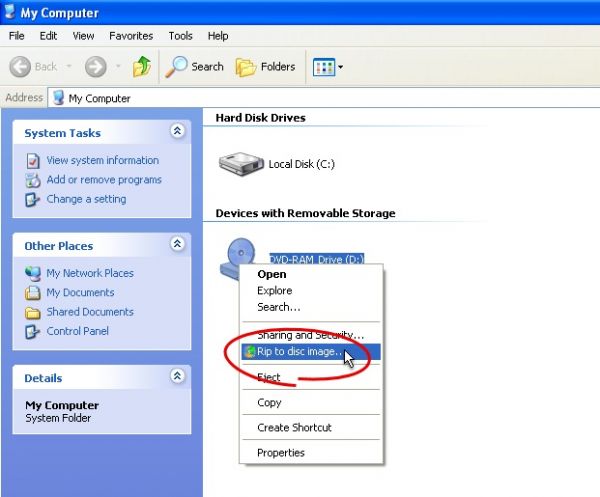
Task: Click the Add or remove programs icon
Action: coord(33,180)
